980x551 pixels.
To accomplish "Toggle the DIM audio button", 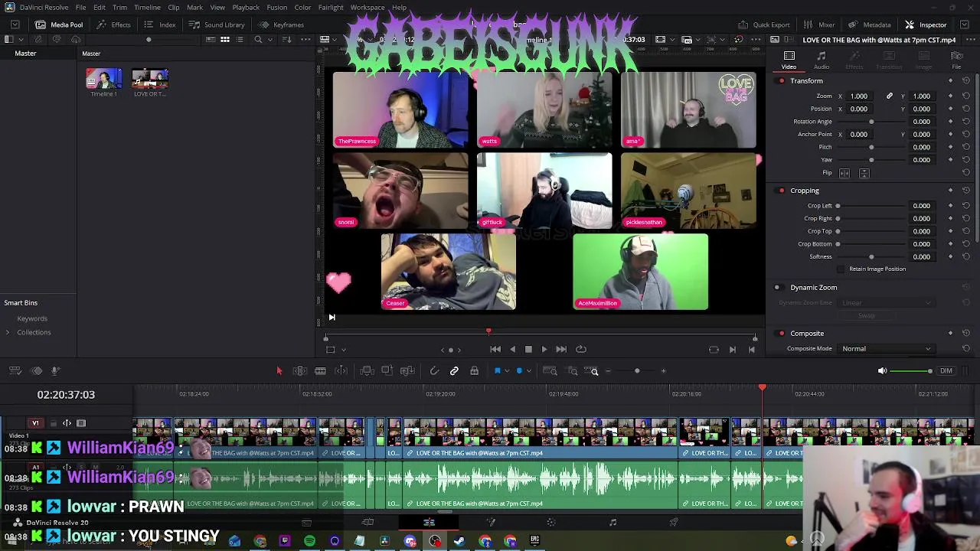I will point(946,371).
